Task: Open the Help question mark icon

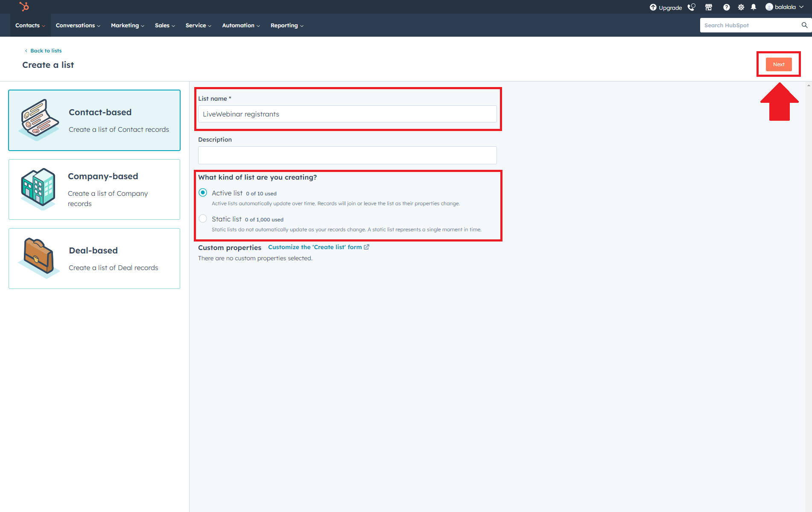Action: [x=726, y=7]
